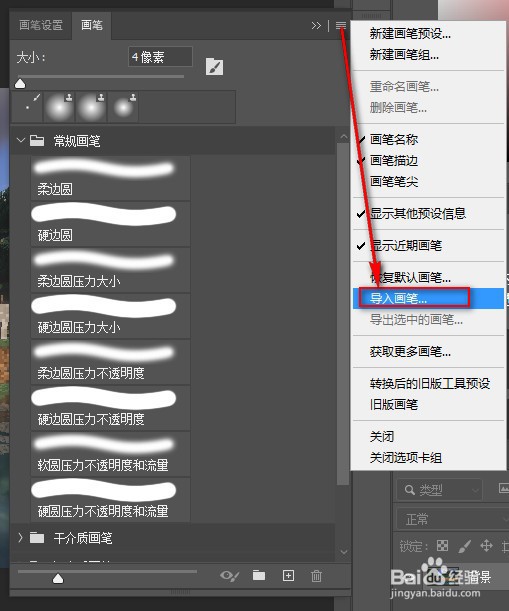Select the first soft round recent brush
Image resolution: width=509 pixels, height=611 pixels.
click(59, 107)
